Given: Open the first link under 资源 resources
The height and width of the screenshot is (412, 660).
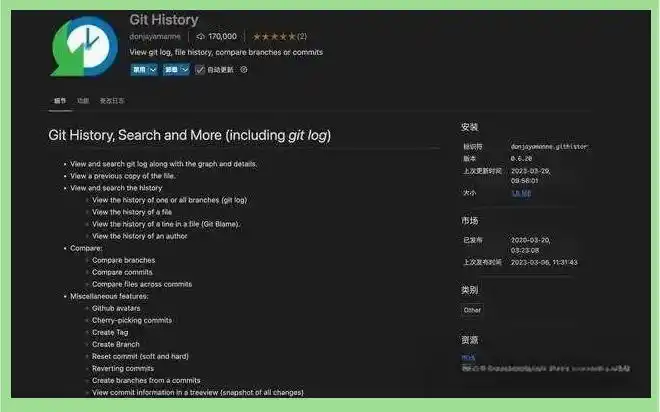Looking at the screenshot, I should coord(468,357).
